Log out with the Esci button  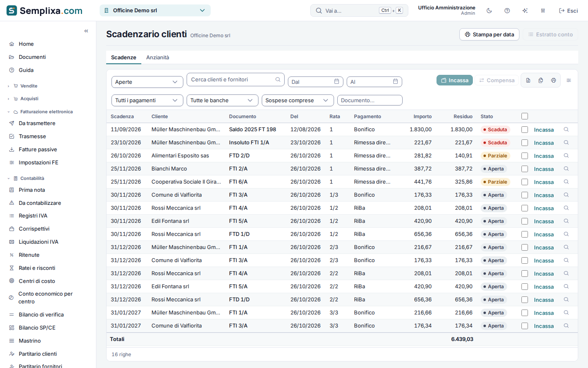pos(568,11)
